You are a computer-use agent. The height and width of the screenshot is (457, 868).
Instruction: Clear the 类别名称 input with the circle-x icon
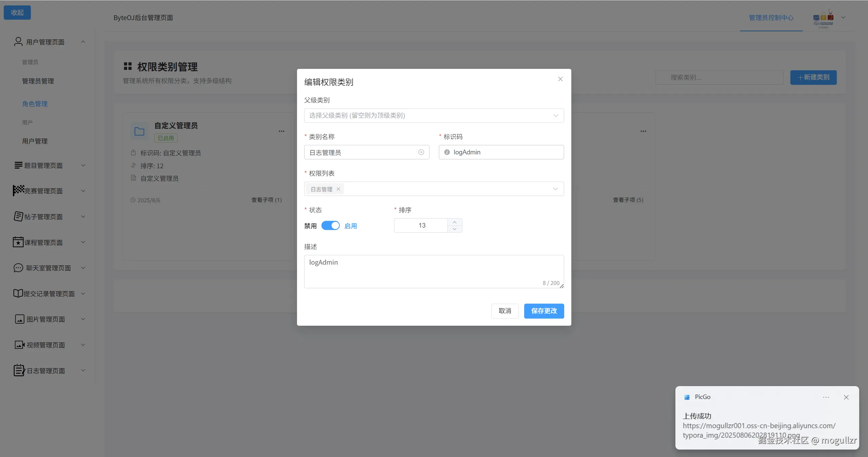tap(421, 152)
